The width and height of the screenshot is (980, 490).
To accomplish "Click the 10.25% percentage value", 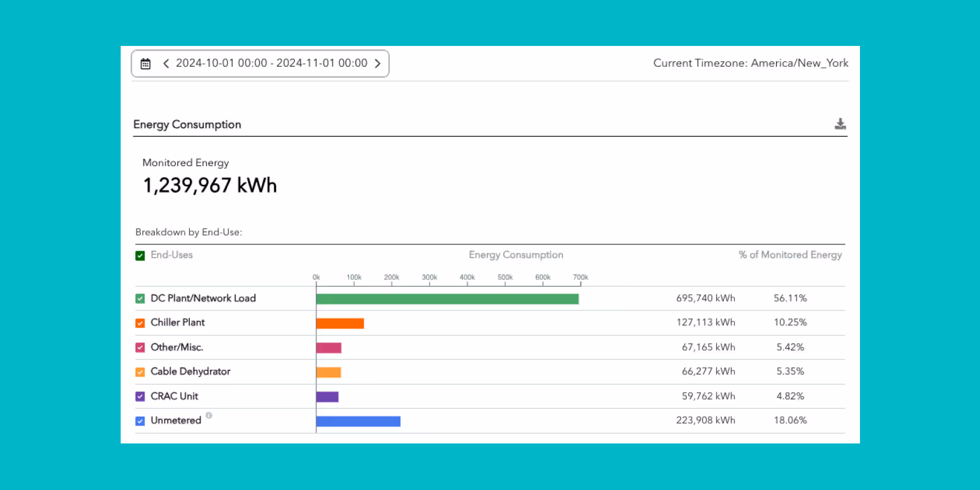I will pos(790,322).
